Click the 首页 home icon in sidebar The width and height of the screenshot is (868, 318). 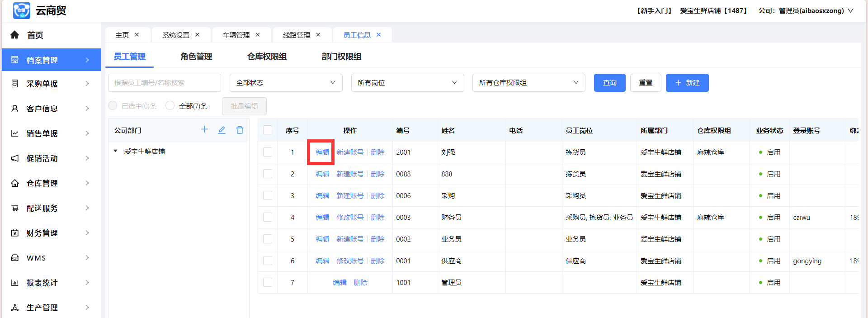pyautogui.click(x=15, y=35)
